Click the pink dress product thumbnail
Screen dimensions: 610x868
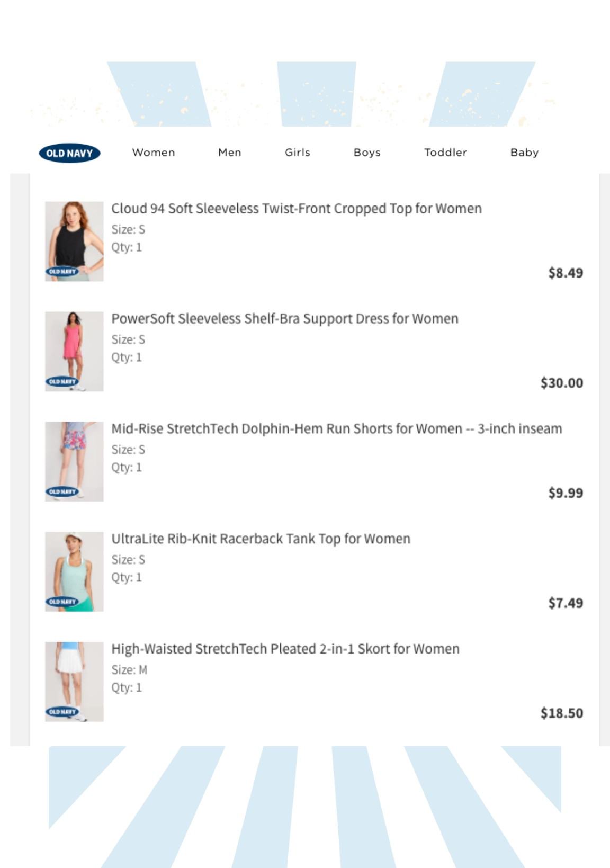pyautogui.click(x=74, y=351)
